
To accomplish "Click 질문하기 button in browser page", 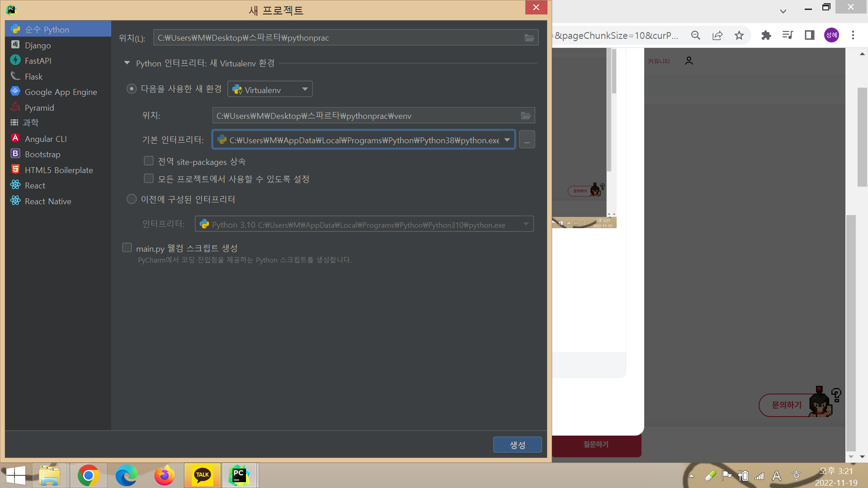I will [596, 445].
